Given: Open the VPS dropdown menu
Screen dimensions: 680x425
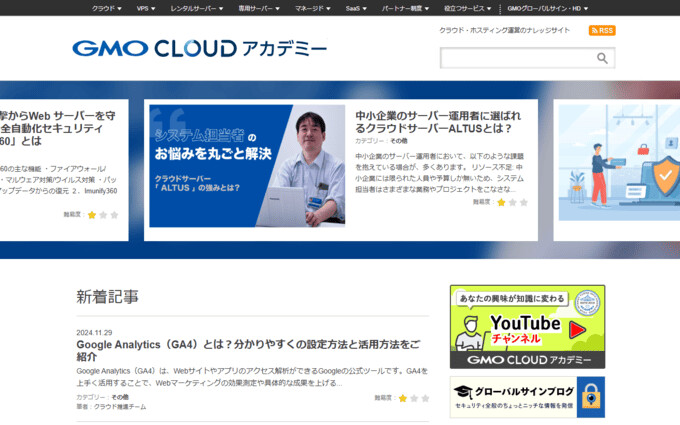Looking at the screenshot, I should tap(146, 8).
